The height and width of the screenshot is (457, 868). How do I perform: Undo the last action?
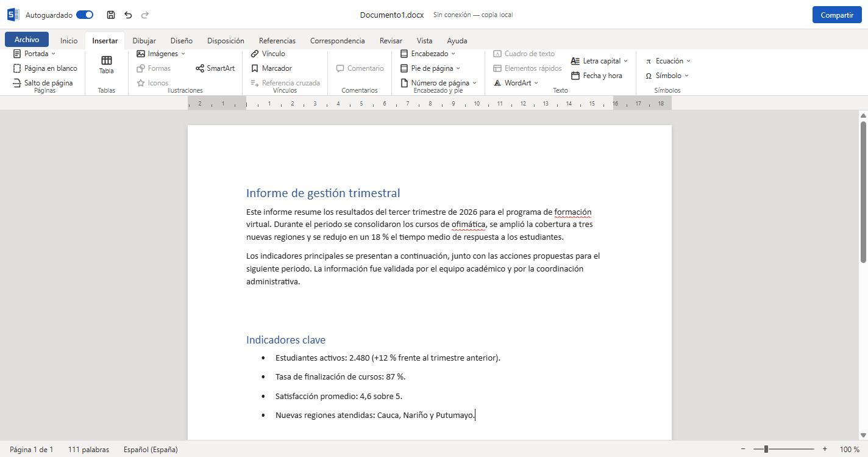coord(128,15)
